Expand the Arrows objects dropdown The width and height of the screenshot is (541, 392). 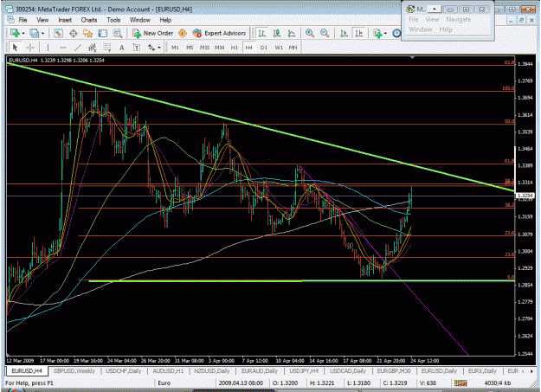pyautogui.click(x=159, y=48)
